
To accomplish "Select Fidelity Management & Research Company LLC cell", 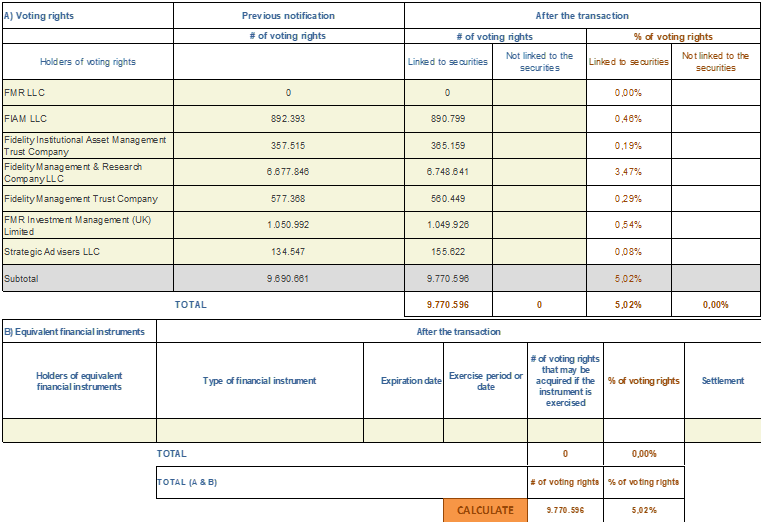I will (88, 172).
